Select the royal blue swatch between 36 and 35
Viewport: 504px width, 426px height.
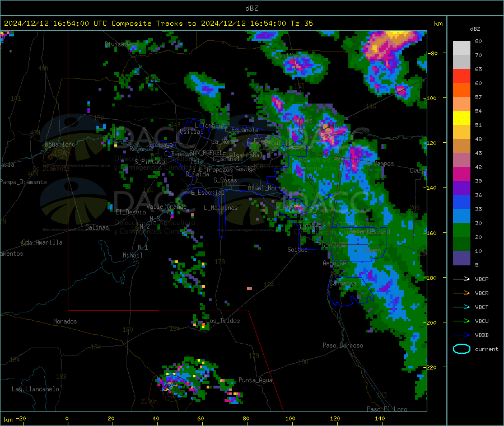tap(461, 202)
